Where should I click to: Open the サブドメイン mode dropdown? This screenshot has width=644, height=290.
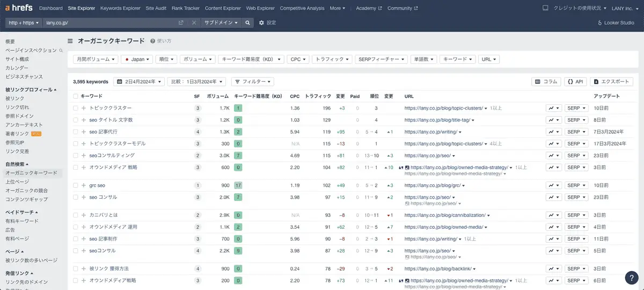(x=220, y=23)
